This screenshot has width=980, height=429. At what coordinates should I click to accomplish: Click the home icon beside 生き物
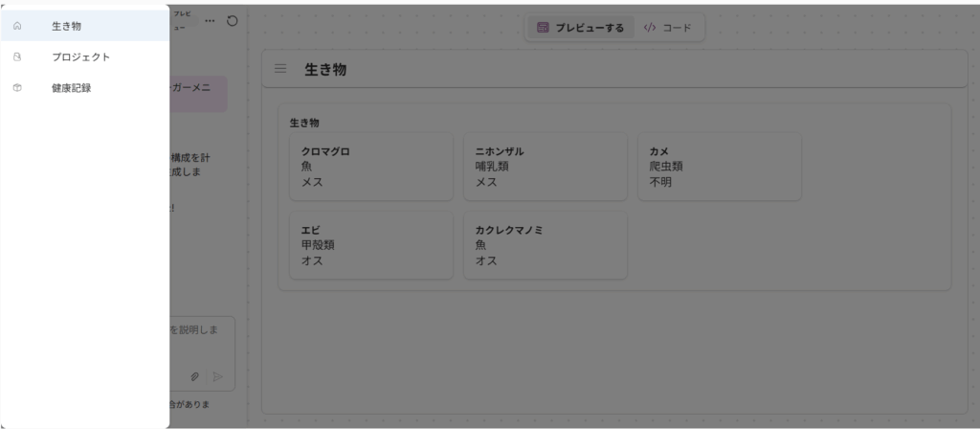pos(17,26)
